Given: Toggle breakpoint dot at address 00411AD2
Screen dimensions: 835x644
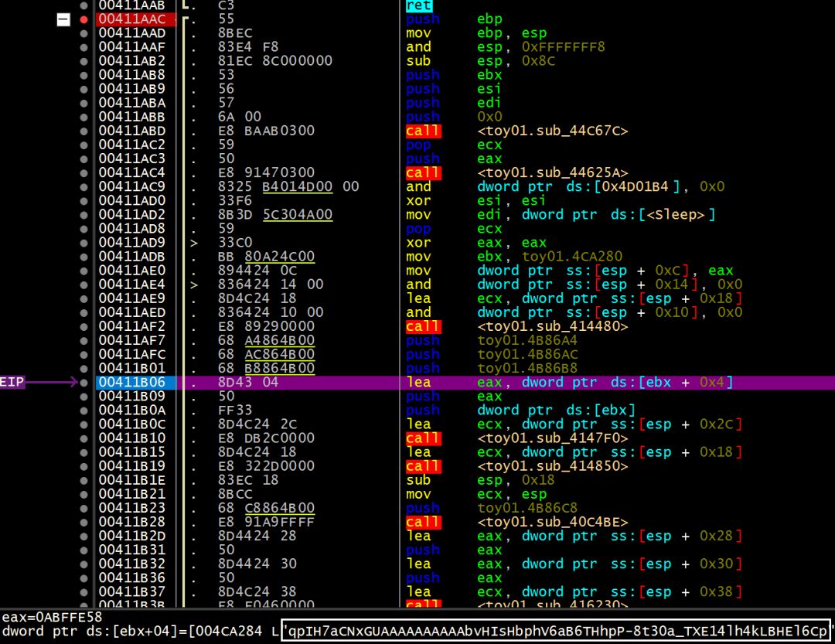Looking at the screenshot, I should pos(83,215).
